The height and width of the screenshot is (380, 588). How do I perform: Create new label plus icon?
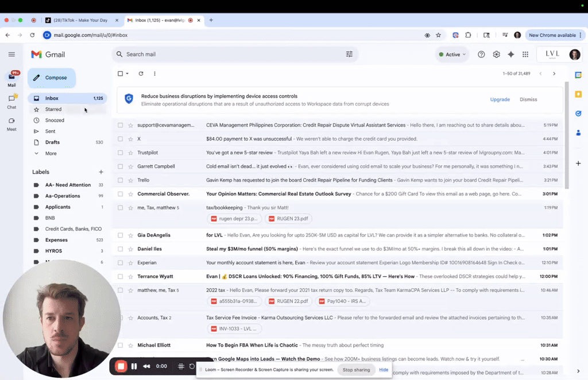(101, 172)
